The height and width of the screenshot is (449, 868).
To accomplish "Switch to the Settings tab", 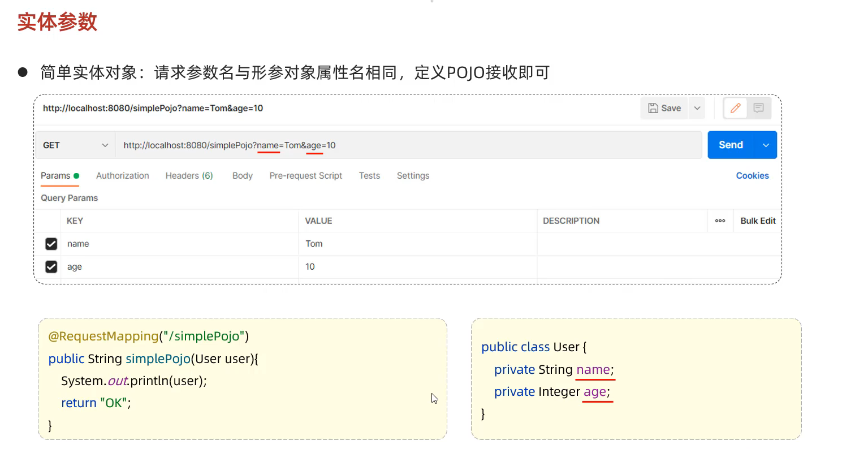I will point(413,176).
